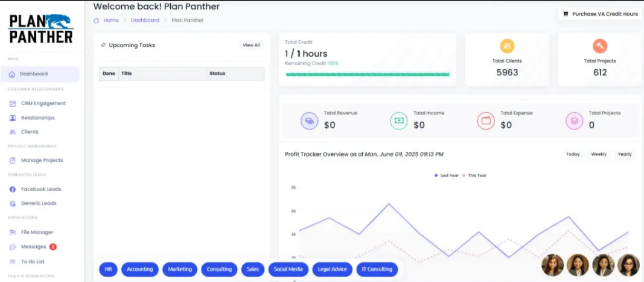Click the purple Total Projects layers icon
644x282 pixels.
click(x=575, y=121)
